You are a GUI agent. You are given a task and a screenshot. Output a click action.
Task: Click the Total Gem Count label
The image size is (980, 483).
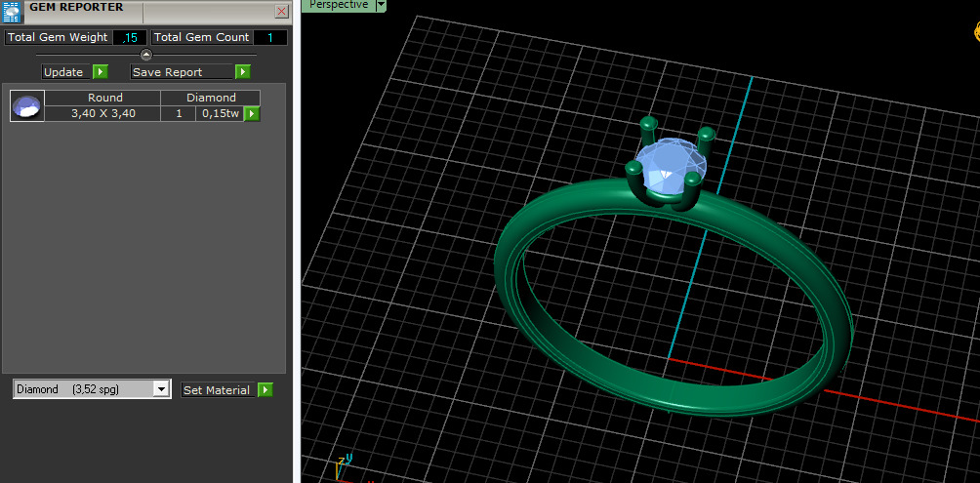pyautogui.click(x=201, y=37)
